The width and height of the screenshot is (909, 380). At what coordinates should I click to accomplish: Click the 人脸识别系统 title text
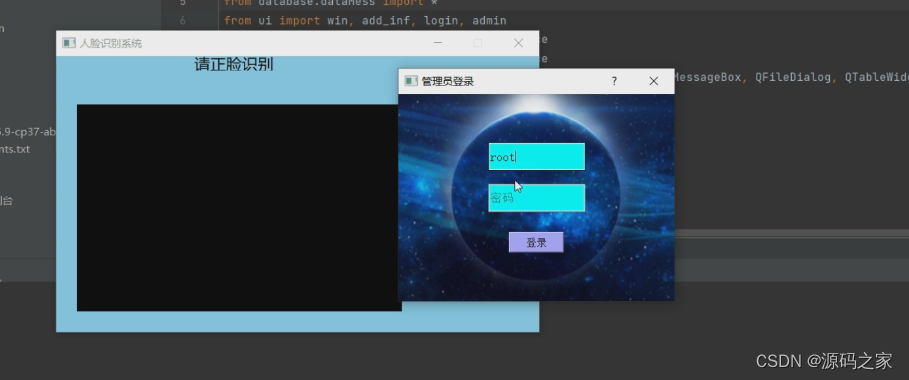click(111, 43)
